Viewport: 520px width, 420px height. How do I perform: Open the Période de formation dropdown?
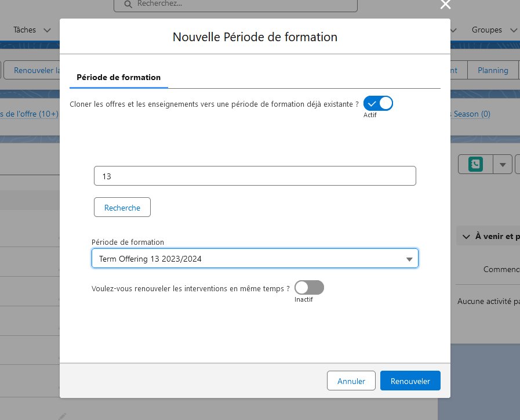click(255, 259)
